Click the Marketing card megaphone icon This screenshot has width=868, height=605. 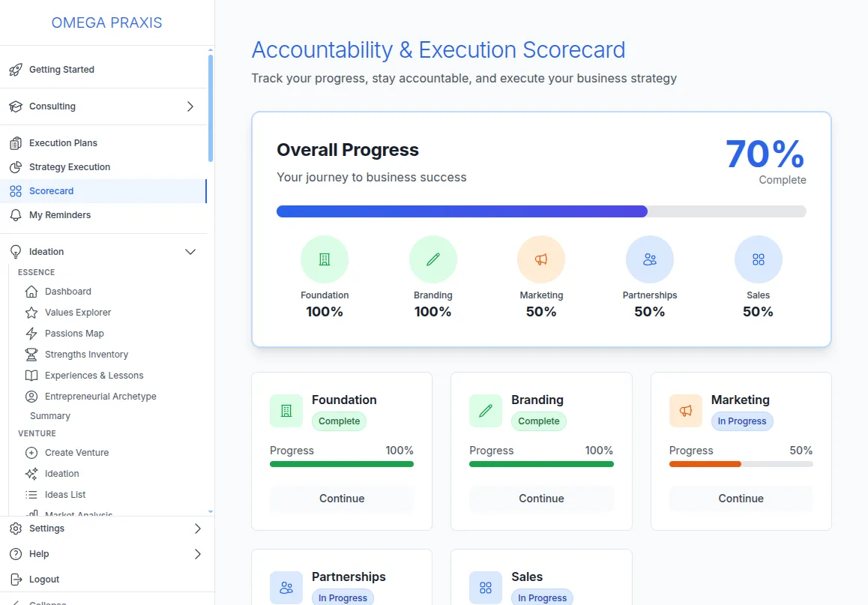[685, 411]
